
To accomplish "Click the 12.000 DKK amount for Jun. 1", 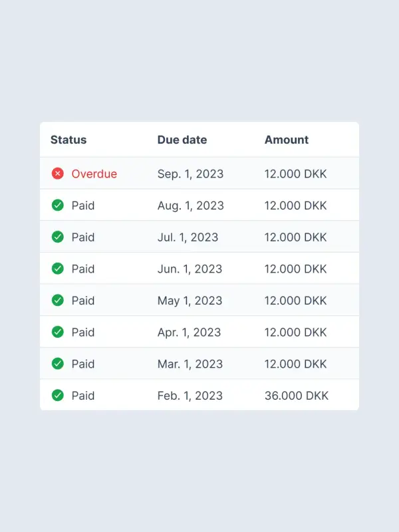I will pos(296,269).
